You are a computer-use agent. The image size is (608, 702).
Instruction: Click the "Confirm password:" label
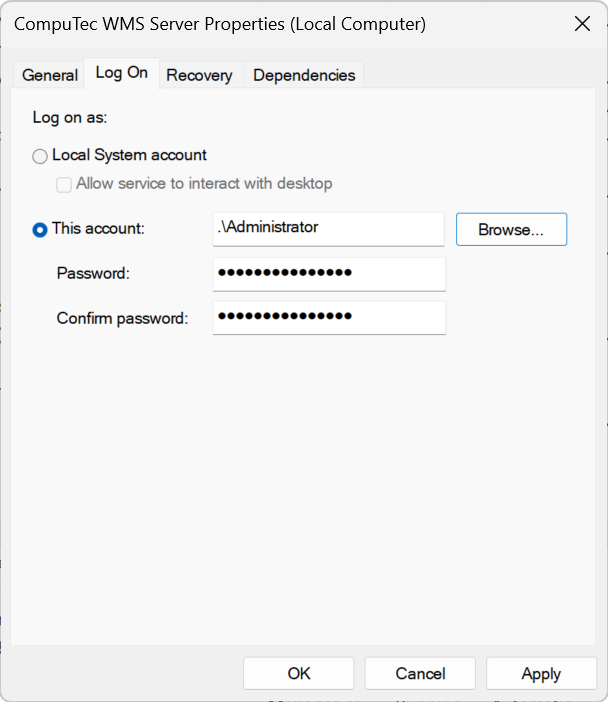coord(122,318)
